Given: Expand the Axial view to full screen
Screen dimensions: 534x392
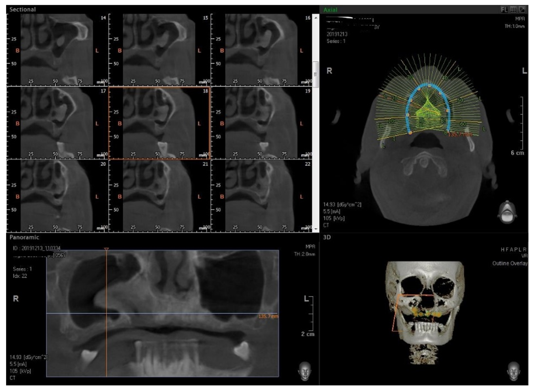Looking at the screenshot, I should (522, 10).
